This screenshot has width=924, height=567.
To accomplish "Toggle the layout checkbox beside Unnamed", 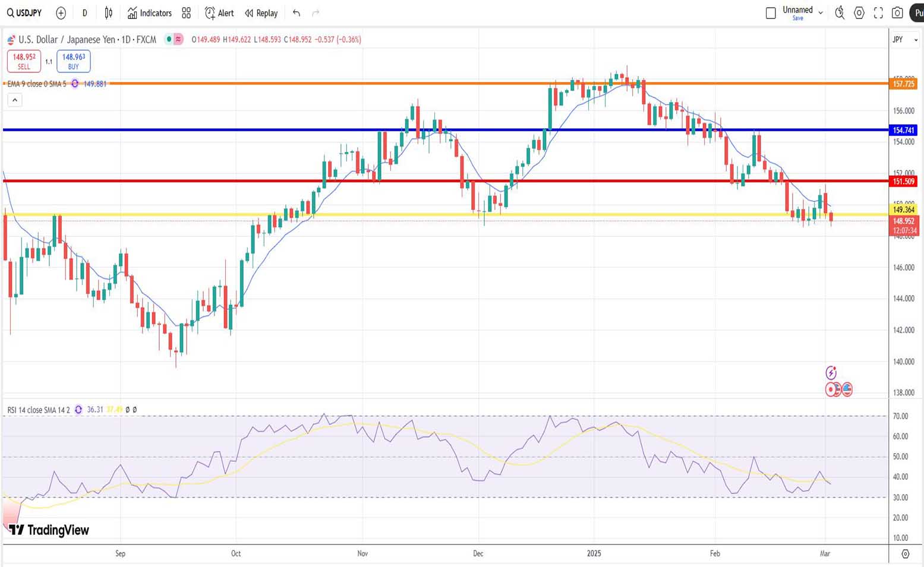I will (771, 12).
